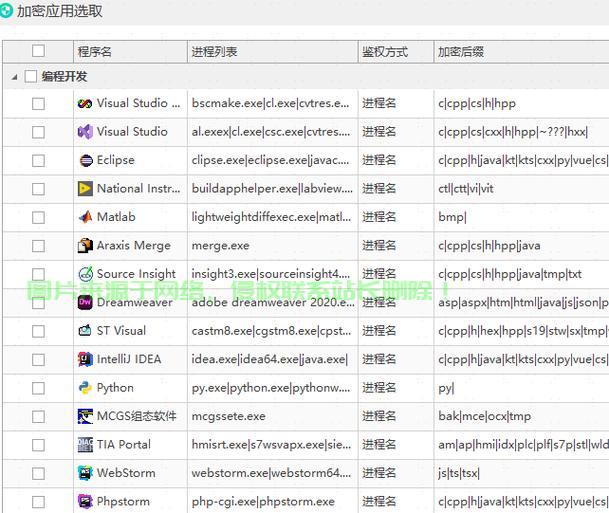Click php-cgi.exe|phpstorm.exe process cell

point(273,501)
